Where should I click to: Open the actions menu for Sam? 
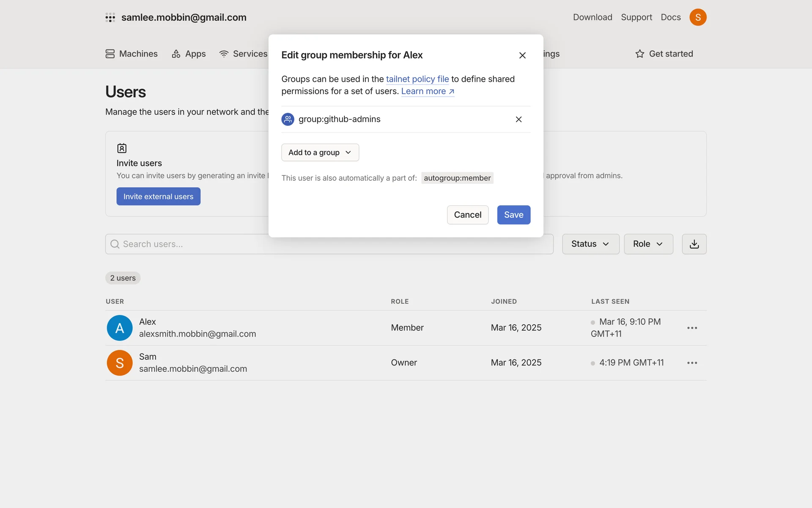pyautogui.click(x=692, y=363)
